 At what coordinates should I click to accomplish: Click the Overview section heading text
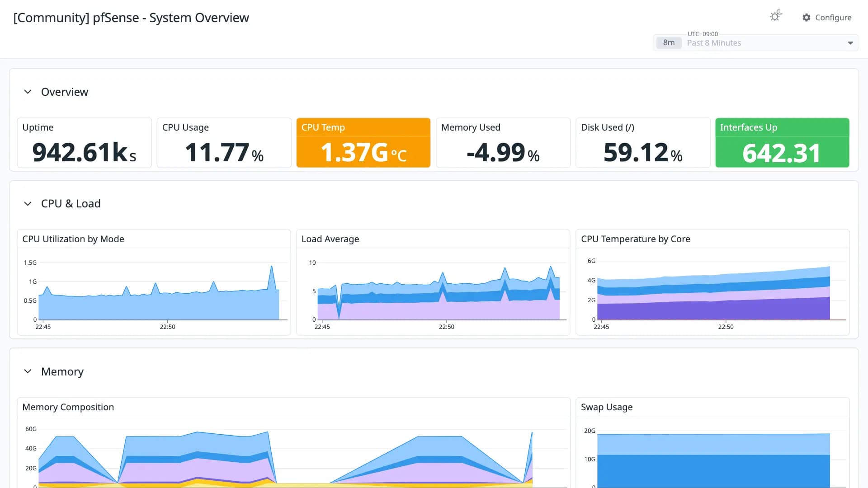coord(65,92)
